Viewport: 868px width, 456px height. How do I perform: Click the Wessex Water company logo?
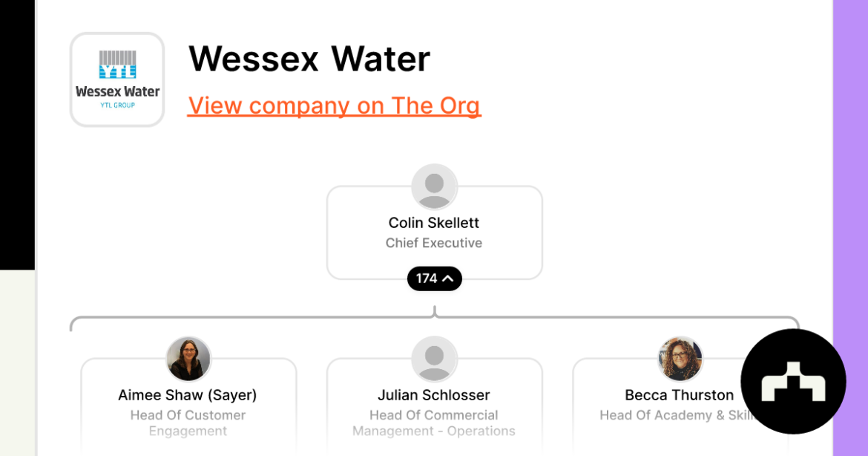(x=116, y=79)
